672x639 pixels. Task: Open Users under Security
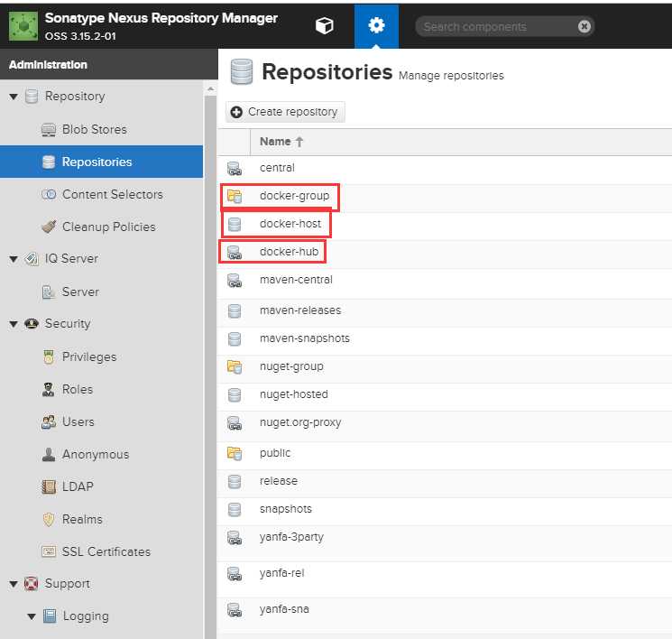(78, 421)
